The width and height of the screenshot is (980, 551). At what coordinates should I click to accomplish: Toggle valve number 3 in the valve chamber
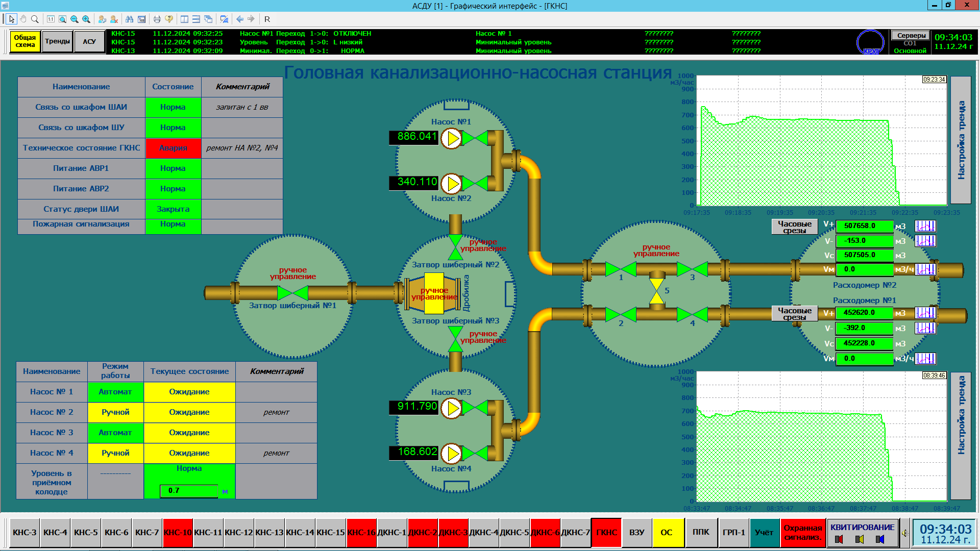pos(692,269)
